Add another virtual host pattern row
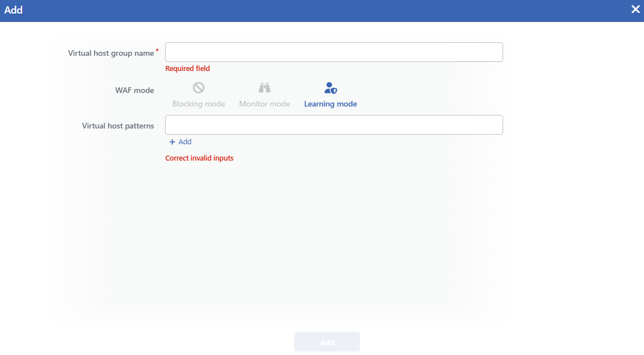The width and height of the screenshot is (644, 355). pos(180,142)
